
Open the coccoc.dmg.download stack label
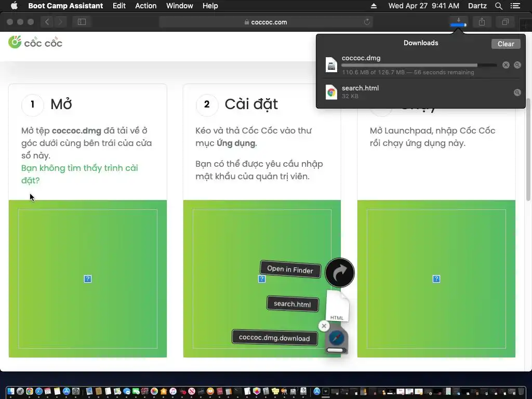[x=274, y=338]
